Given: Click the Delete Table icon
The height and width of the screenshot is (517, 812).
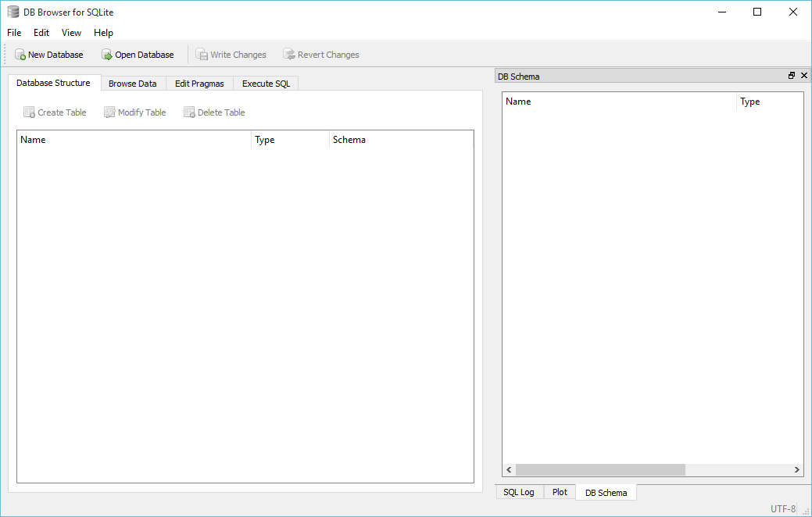Looking at the screenshot, I should (189, 112).
